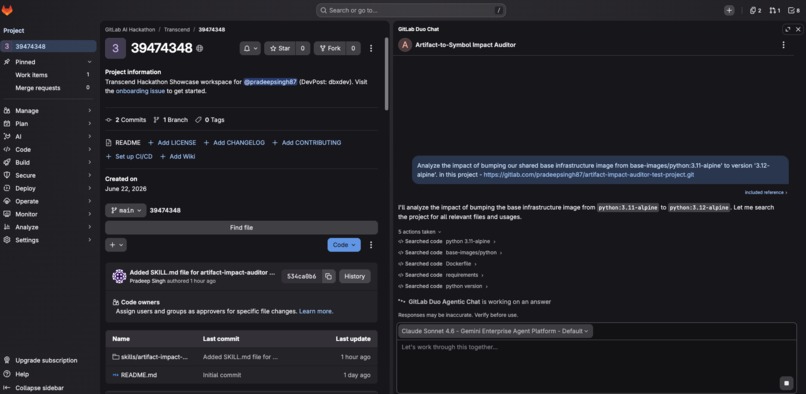Open the notification bell dropdown
The width and height of the screenshot is (806, 394).
coord(250,48)
